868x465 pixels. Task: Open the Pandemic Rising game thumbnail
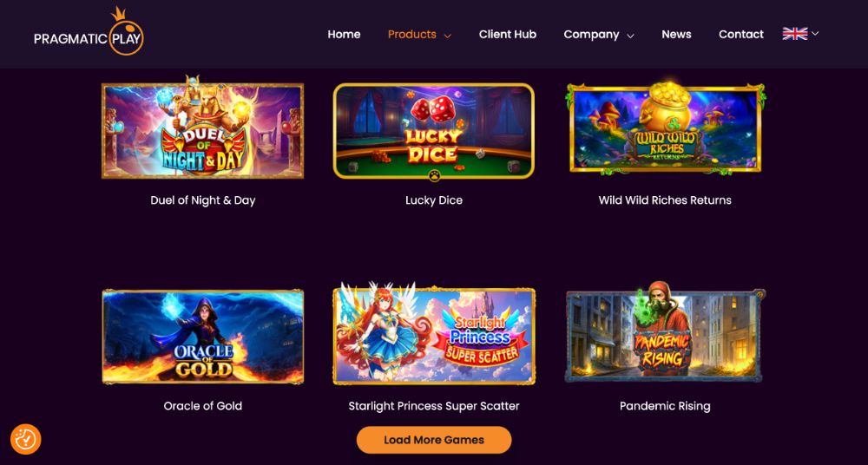pyautogui.click(x=666, y=334)
